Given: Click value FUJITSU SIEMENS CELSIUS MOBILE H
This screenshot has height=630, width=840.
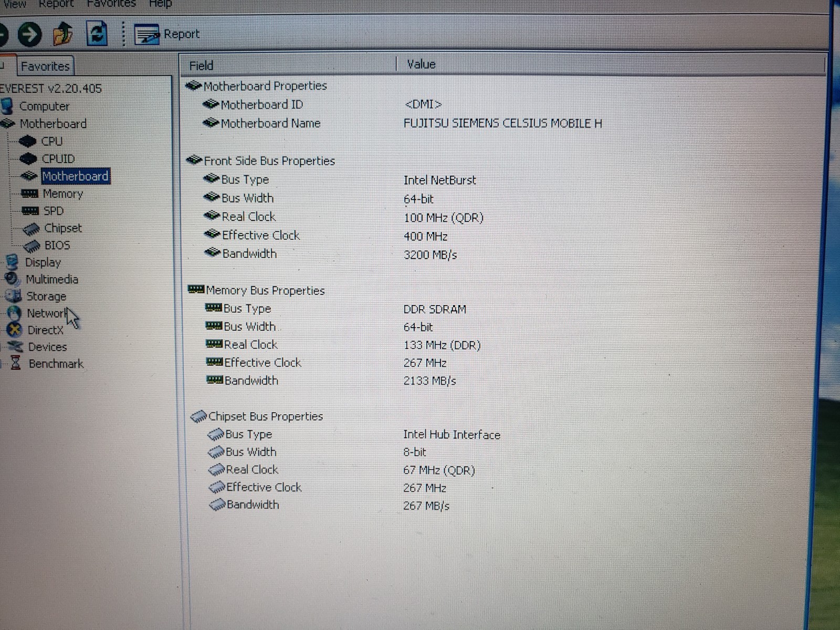Looking at the screenshot, I should click(502, 123).
